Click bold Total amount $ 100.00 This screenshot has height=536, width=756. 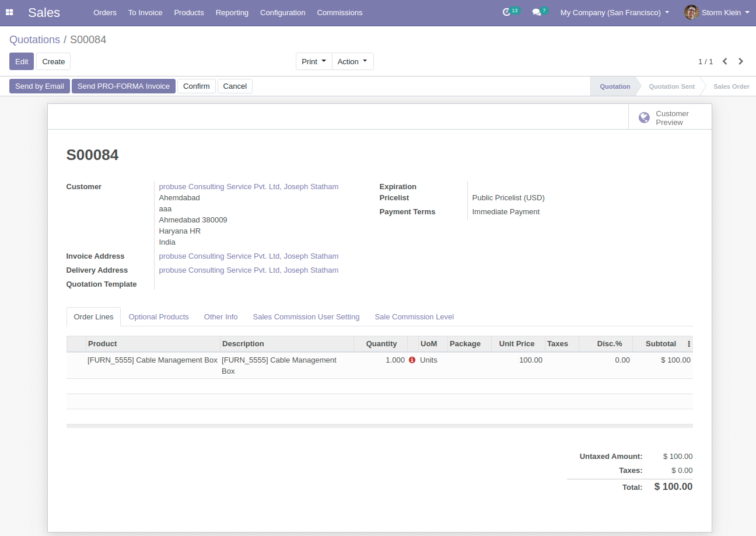tap(673, 487)
